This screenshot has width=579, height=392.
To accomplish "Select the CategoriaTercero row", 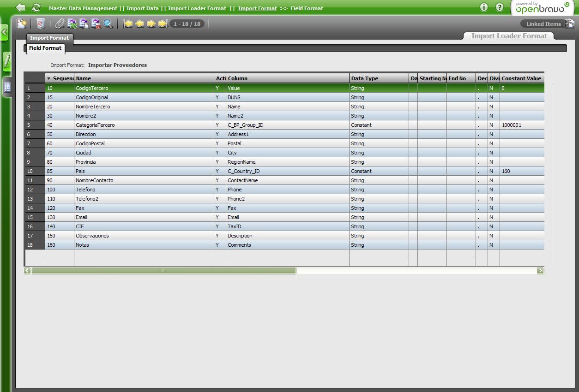I will click(x=284, y=125).
